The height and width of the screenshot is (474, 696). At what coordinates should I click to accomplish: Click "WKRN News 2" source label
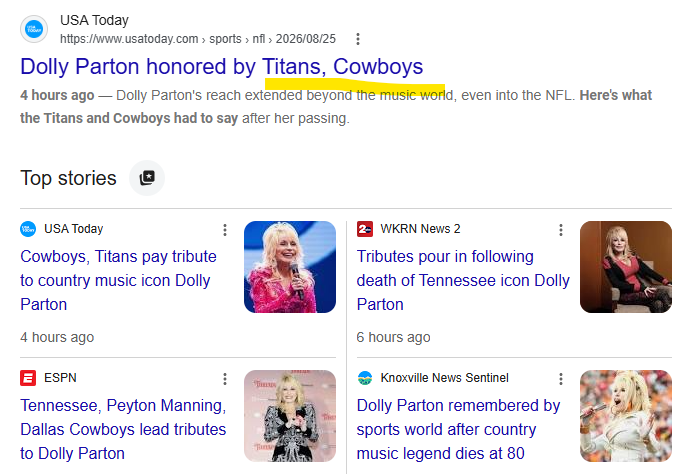(420, 229)
